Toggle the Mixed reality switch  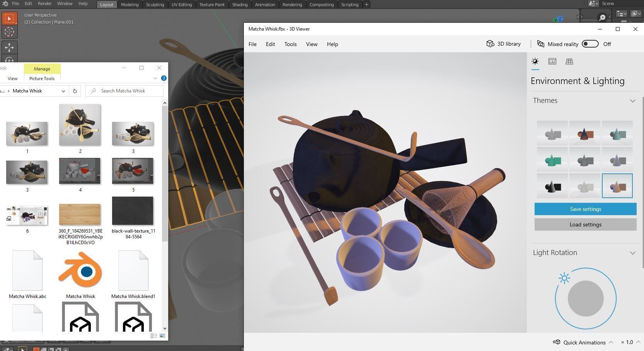point(590,44)
